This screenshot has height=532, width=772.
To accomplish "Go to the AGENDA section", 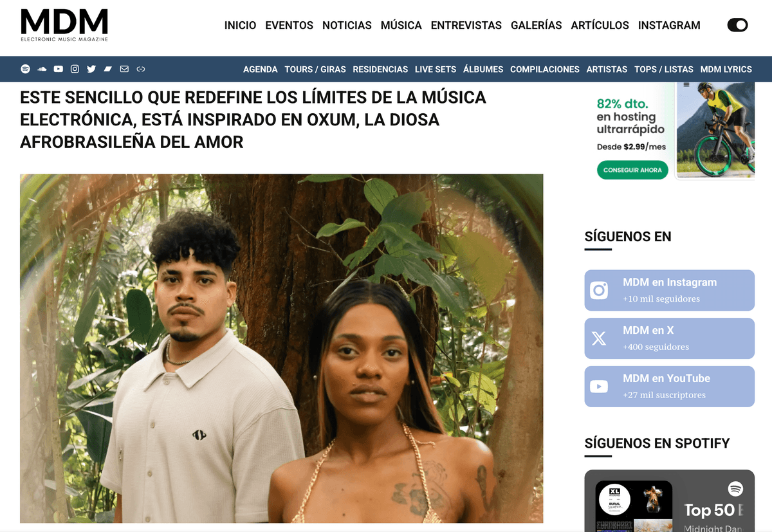I will click(x=261, y=69).
